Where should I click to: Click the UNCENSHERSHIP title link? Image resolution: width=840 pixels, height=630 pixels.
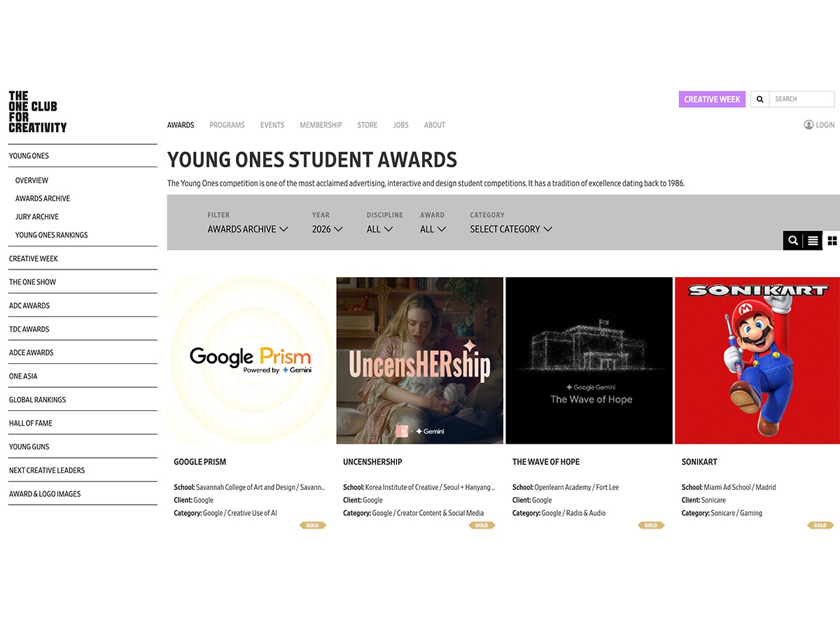pos(372,462)
